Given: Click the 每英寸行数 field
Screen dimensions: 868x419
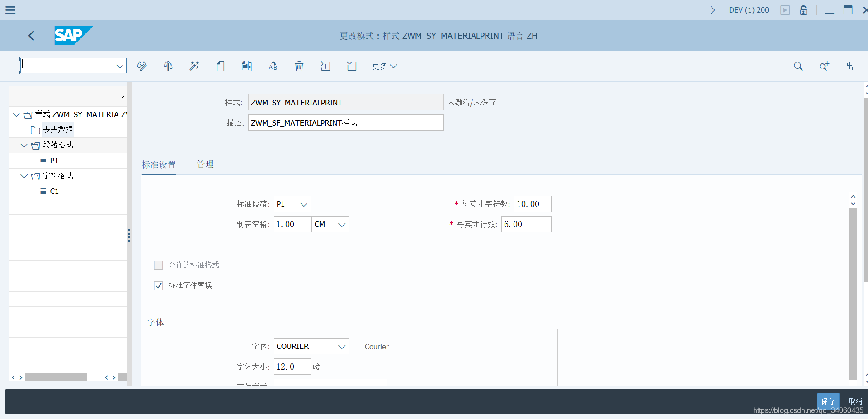Looking at the screenshot, I should pos(526,225).
